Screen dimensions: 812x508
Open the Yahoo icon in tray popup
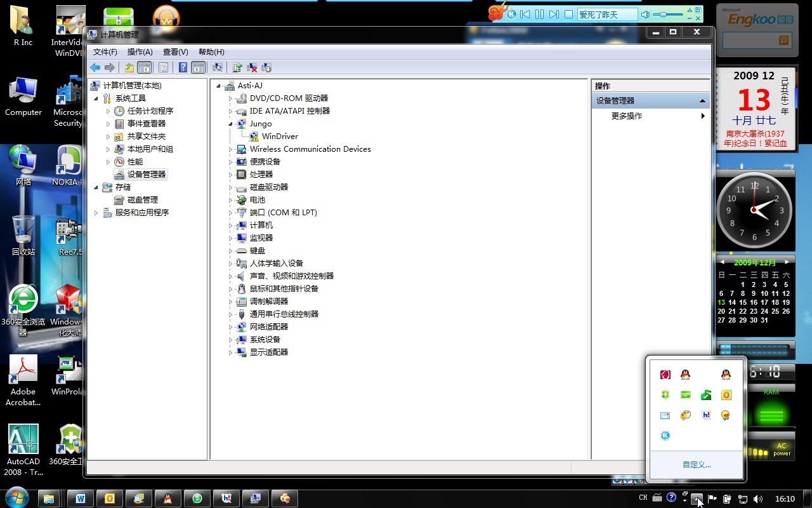tap(706, 415)
